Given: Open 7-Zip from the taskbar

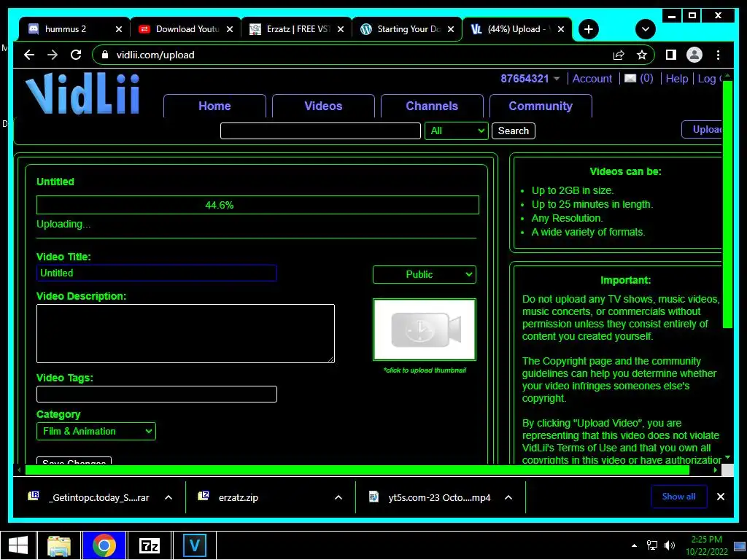Looking at the screenshot, I should [x=149, y=545].
